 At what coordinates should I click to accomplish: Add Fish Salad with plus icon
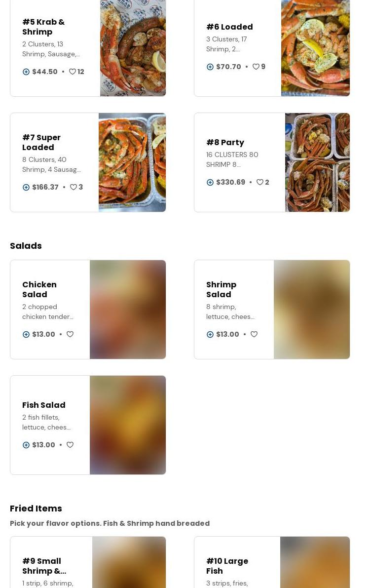click(x=26, y=445)
